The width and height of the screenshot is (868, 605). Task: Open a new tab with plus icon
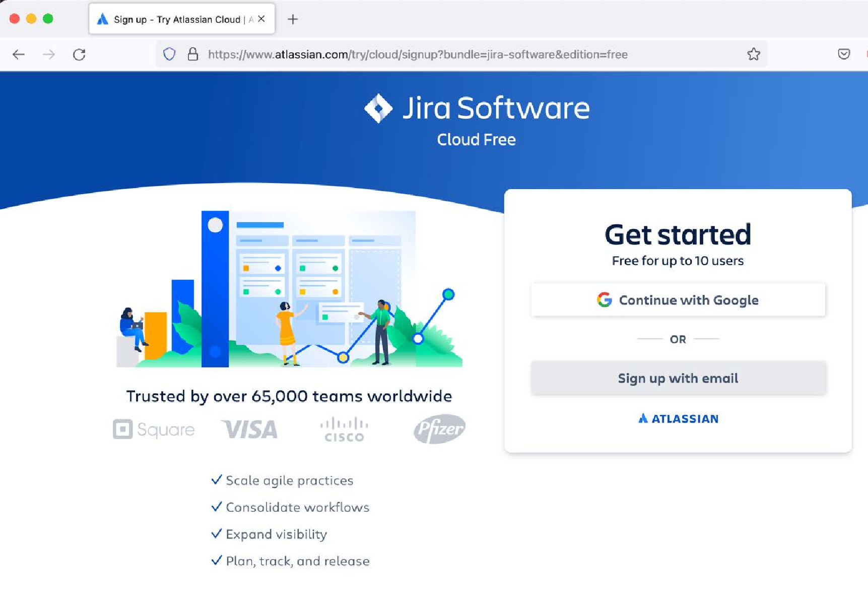[x=293, y=19]
